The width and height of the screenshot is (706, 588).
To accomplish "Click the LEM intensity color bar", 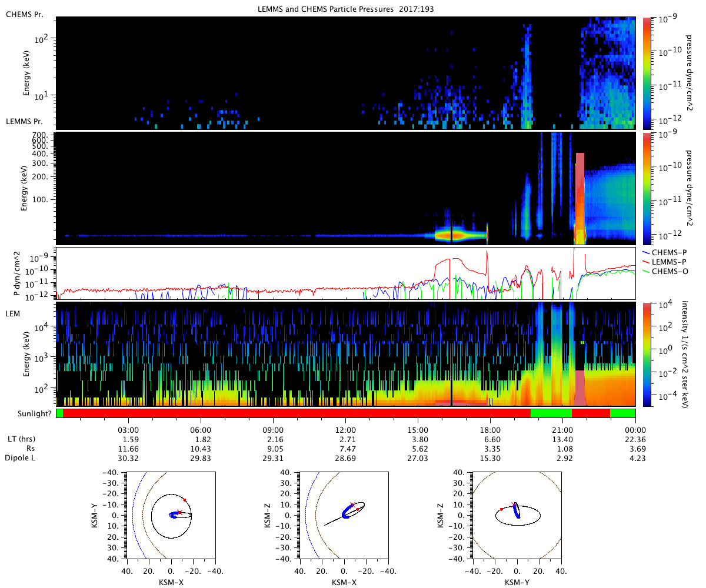I will 646,355.
